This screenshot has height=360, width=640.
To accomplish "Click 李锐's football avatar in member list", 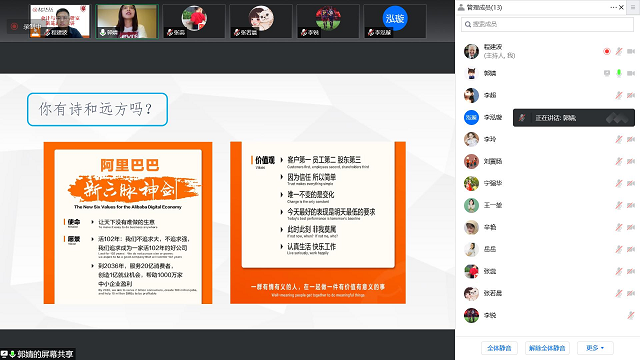I will 471,315.
